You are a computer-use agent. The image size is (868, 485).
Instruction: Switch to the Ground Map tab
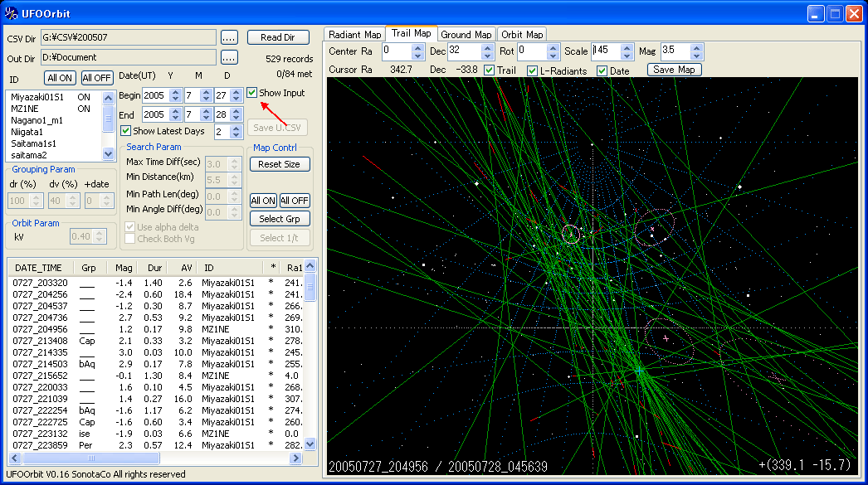[466, 35]
